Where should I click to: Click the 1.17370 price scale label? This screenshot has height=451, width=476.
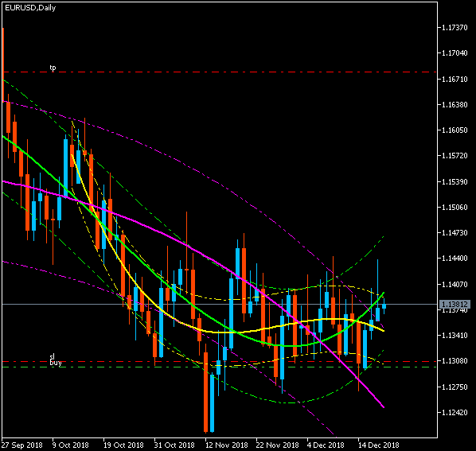(x=455, y=28)
